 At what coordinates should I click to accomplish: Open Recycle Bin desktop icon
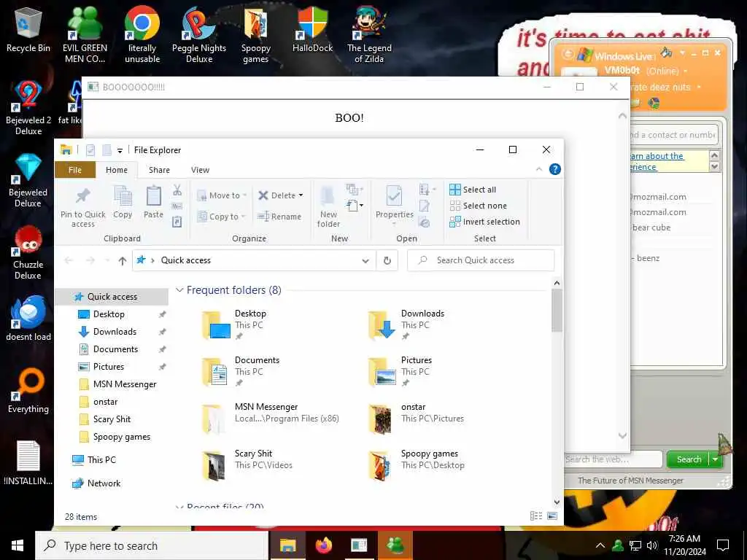point(28,30)
